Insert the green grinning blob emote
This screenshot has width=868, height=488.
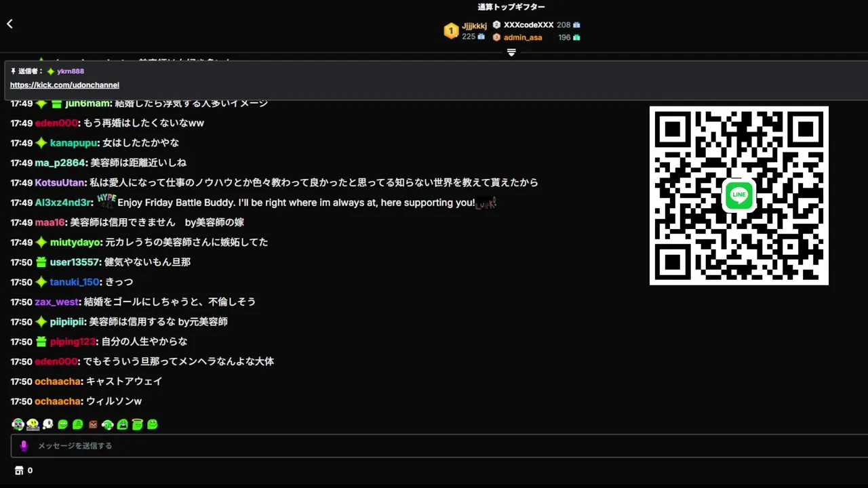[x=62, y=424]
